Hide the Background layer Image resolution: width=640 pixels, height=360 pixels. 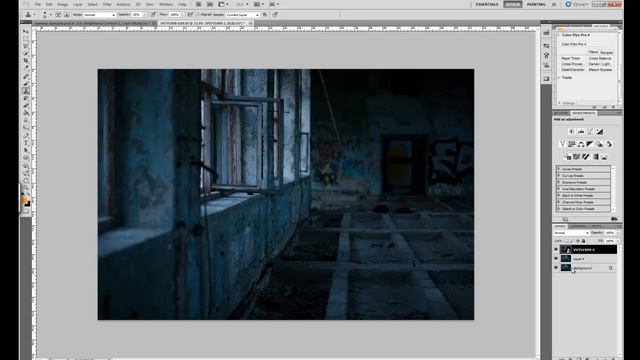(556, 268)
